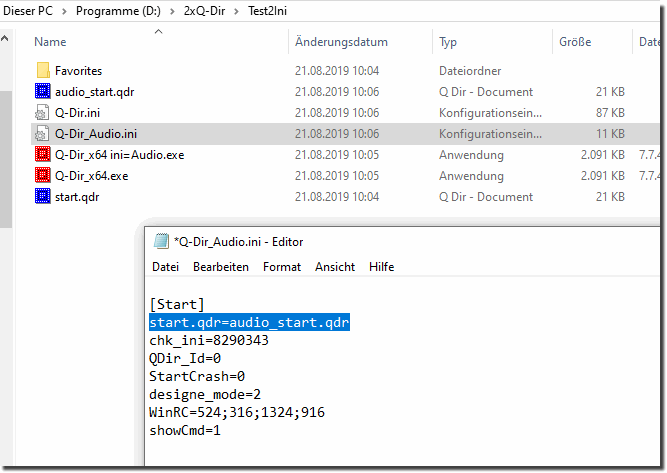Click highlighted start.qdr=audio_start.qdr line

pyautogui.click(x=249, y=322)
